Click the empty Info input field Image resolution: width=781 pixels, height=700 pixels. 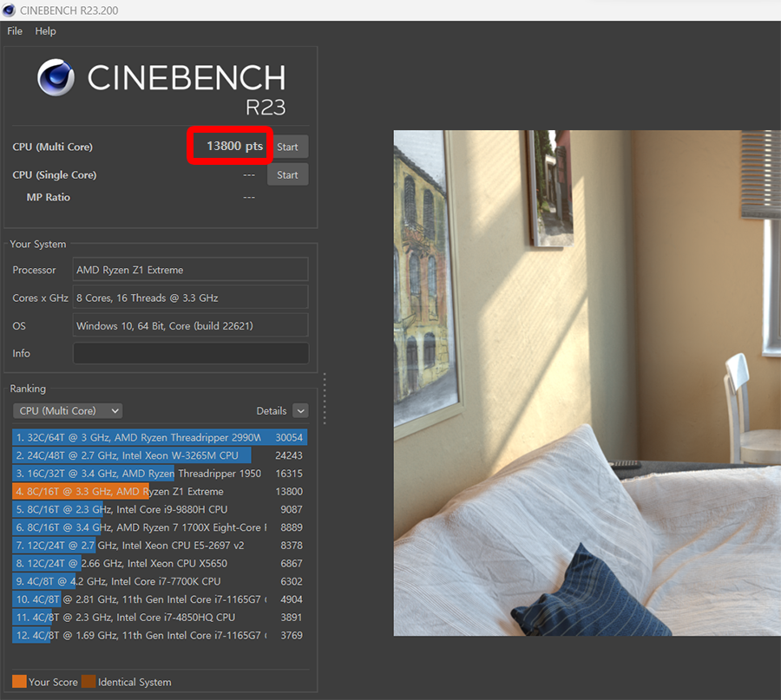tap(190, 353)
